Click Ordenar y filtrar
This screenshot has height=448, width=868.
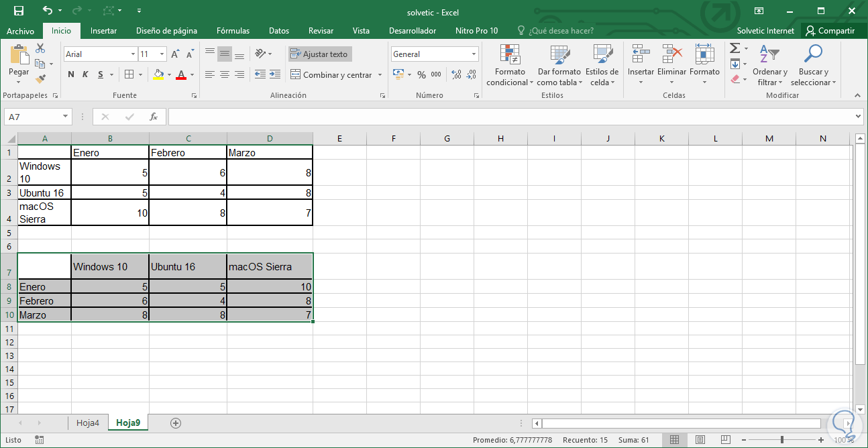[x=769, y=64]
